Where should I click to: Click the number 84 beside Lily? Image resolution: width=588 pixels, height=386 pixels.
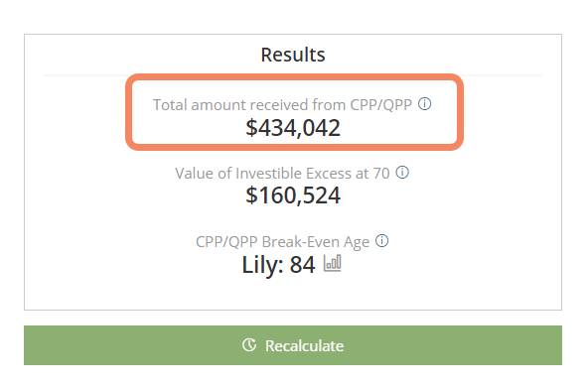303,265
